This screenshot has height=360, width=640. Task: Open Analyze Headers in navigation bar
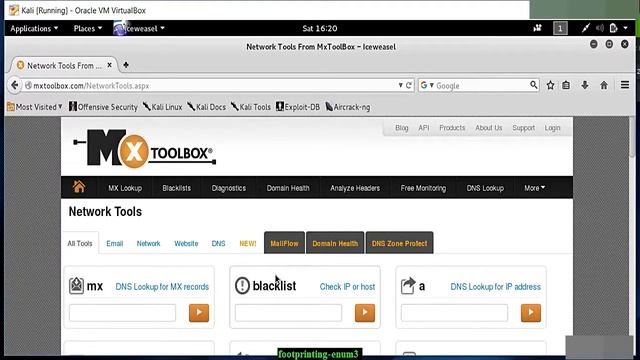(x=355, y=188)
